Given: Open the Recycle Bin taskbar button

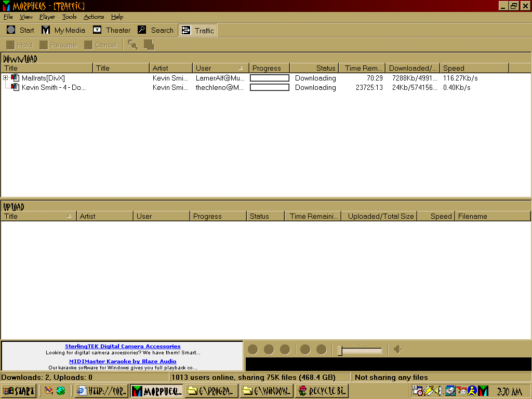Looking at the screenshot, I should coord(322,391).
